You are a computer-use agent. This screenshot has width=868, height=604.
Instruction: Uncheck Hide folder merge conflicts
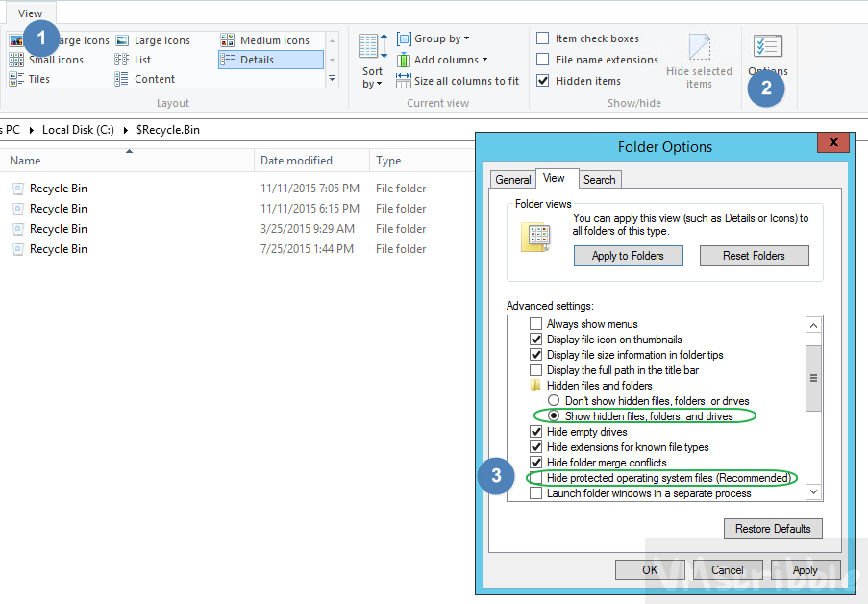[535, 463]
